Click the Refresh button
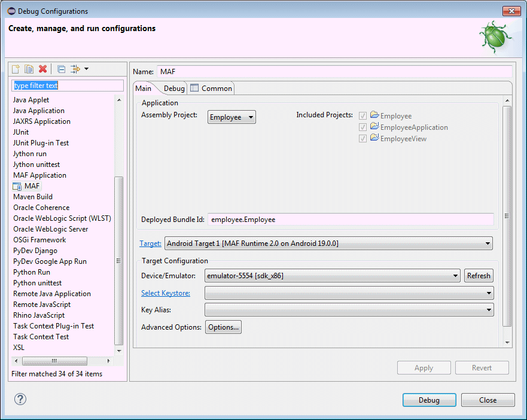This screenshot has height=420, width=527. [x=479, y=276]
